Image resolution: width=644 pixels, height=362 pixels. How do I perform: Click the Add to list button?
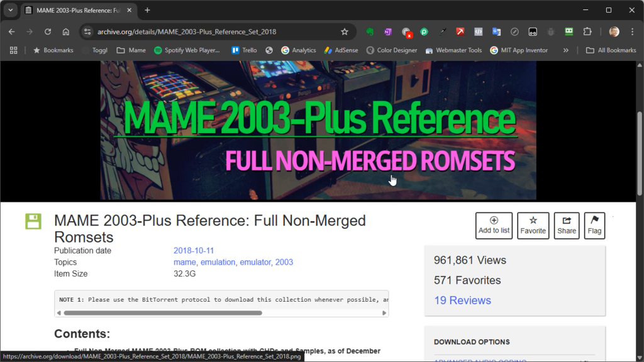pyautogui.click(x=494, y=226)
